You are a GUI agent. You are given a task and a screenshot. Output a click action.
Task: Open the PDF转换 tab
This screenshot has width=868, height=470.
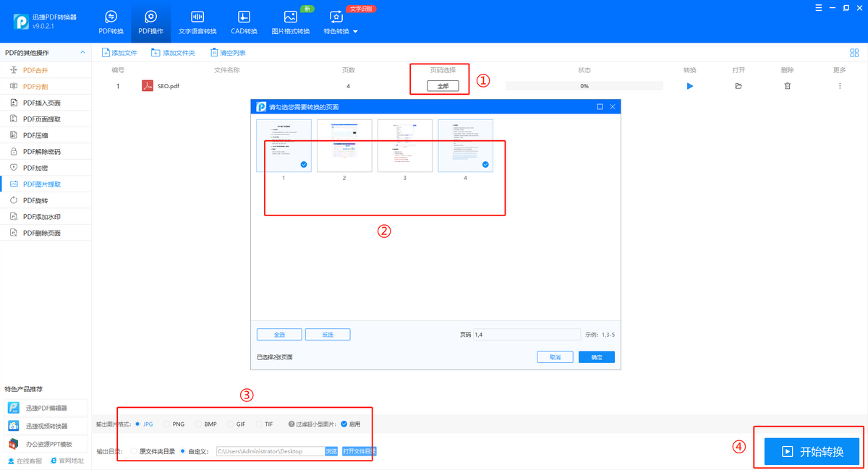point(111,22)
